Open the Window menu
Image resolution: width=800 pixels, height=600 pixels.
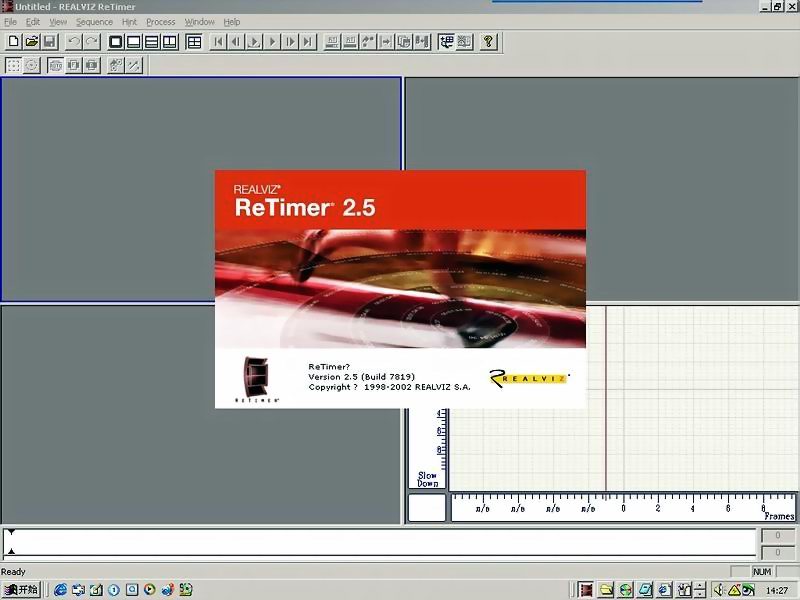point(199,22)
